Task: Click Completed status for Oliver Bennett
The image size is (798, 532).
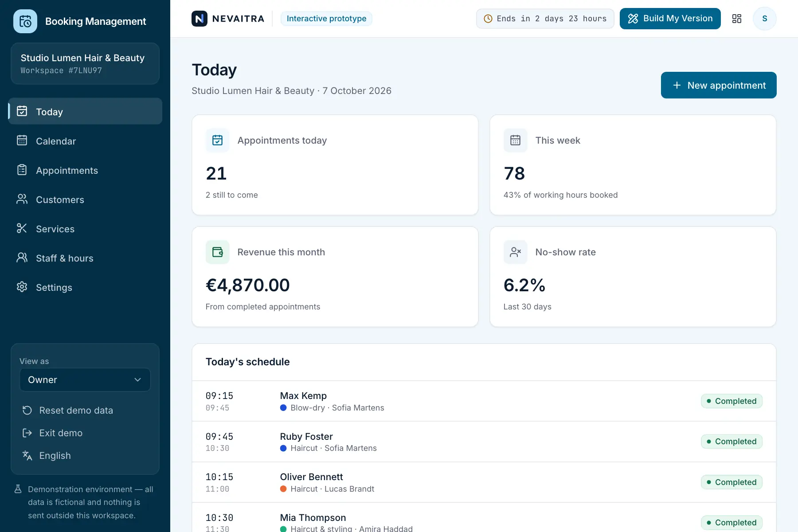Action: tap(732, 482)
